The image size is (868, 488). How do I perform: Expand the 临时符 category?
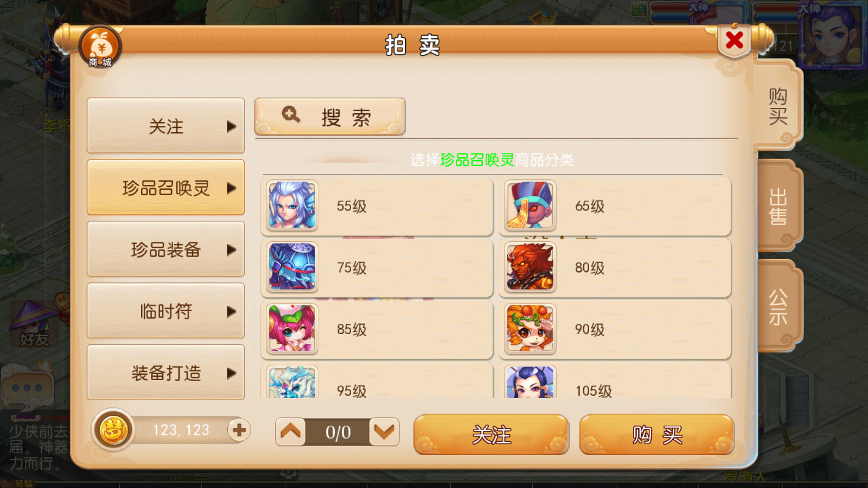165,311
